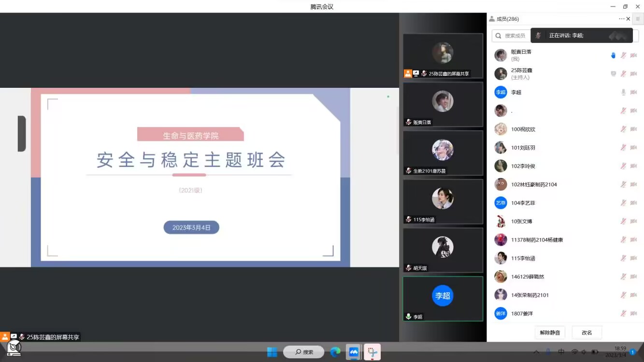Select member 1807姜洋 in the list

click(522, 314)
